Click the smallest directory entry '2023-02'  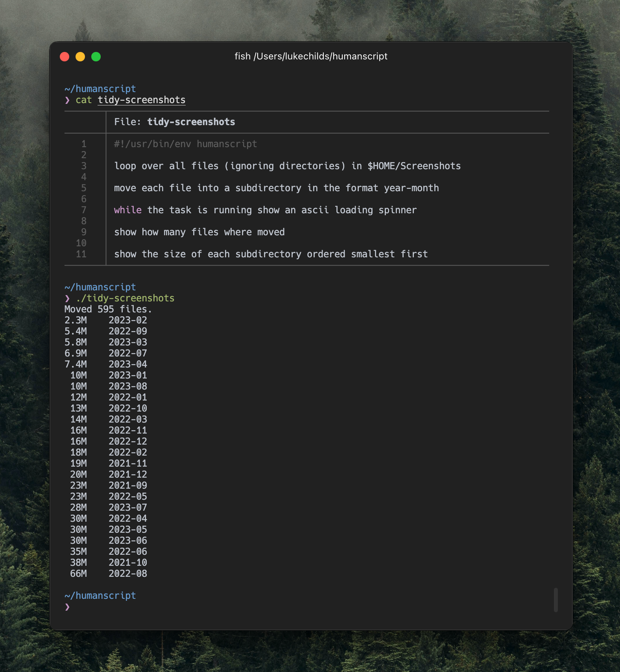128,320
